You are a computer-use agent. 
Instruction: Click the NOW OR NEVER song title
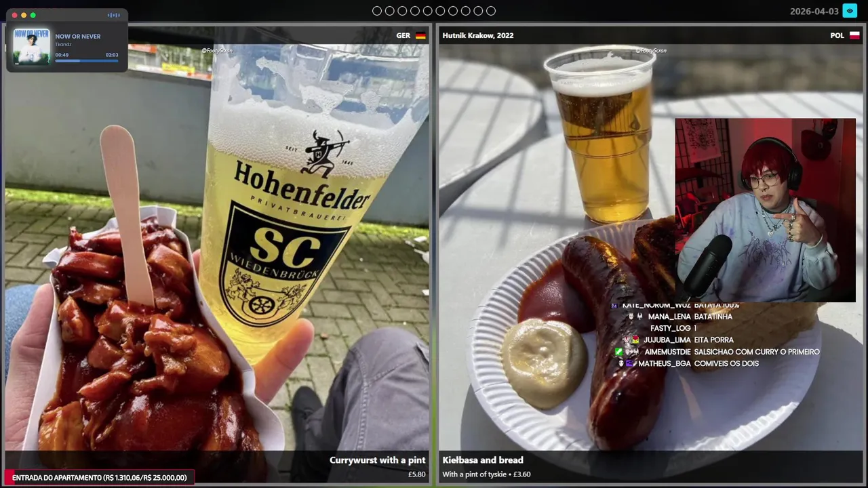click(78, 37)
